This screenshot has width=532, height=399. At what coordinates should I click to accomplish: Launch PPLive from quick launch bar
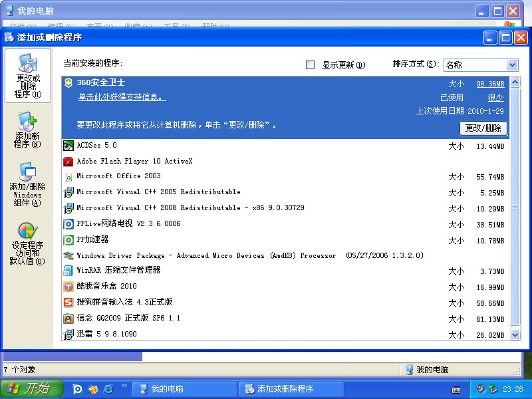pos(77,389)
